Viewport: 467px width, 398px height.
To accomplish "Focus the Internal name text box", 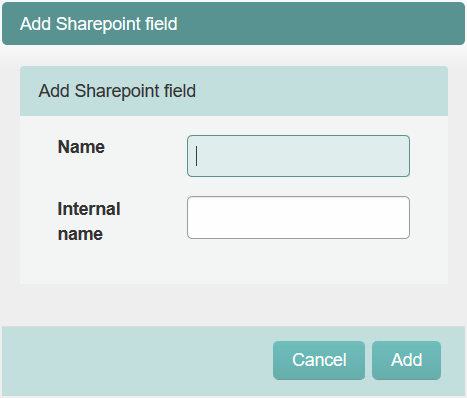I will click(x=298, y=218).
